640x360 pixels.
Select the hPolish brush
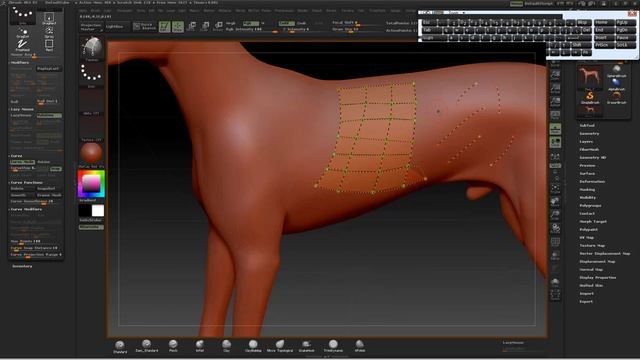(x=360, y=346)
